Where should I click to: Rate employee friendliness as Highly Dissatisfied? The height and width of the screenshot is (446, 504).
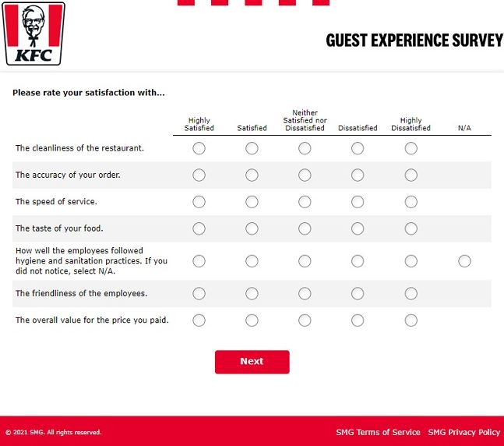[411, 293]
